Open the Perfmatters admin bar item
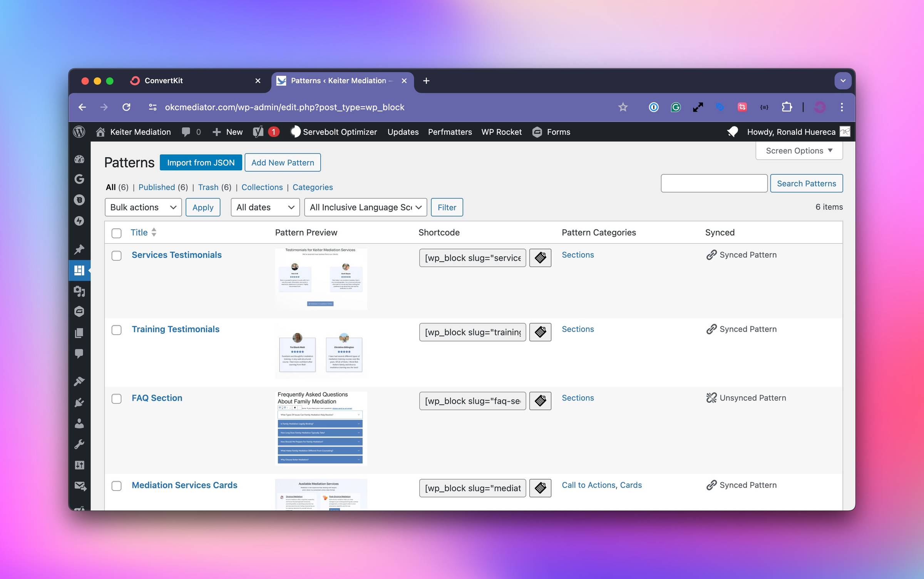Screen dimensions: 924x579 tap(450, 132)
